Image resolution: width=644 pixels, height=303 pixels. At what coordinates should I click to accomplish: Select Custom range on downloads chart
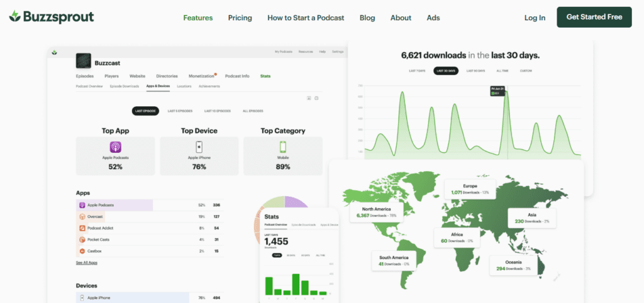click(526, 70)
